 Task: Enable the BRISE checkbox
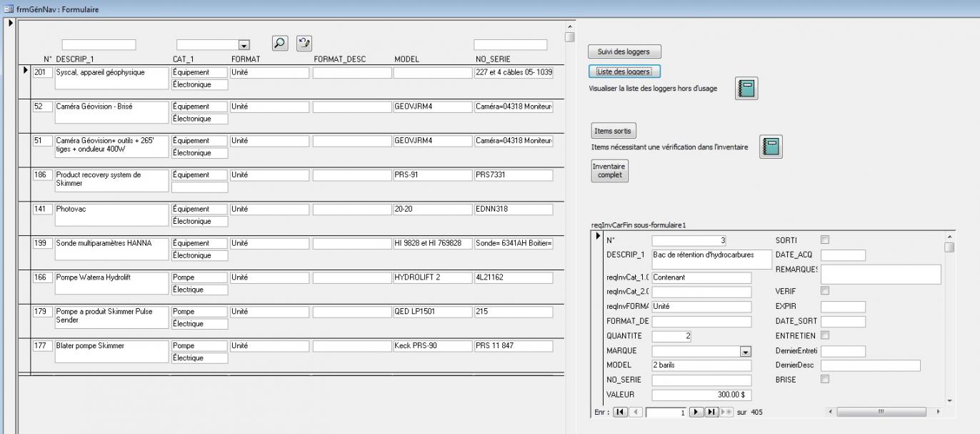(825, 380)
